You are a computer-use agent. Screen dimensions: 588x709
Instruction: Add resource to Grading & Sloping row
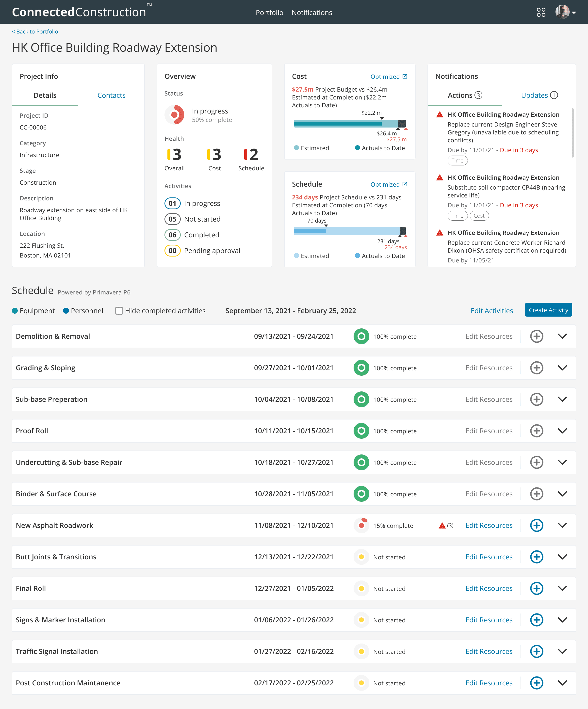(536, 368)
